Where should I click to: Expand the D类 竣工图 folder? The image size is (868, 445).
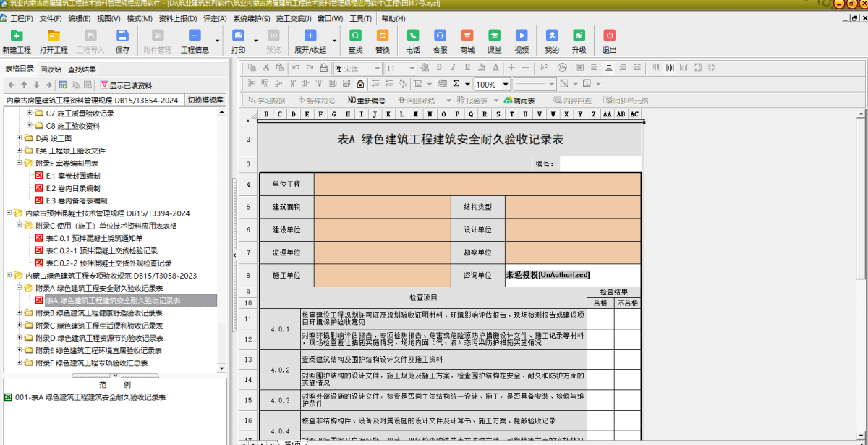coord(20,138)
